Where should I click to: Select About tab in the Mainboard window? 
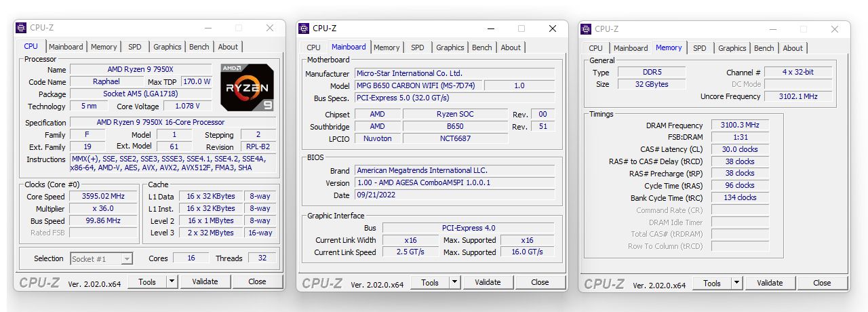point(511,47)
